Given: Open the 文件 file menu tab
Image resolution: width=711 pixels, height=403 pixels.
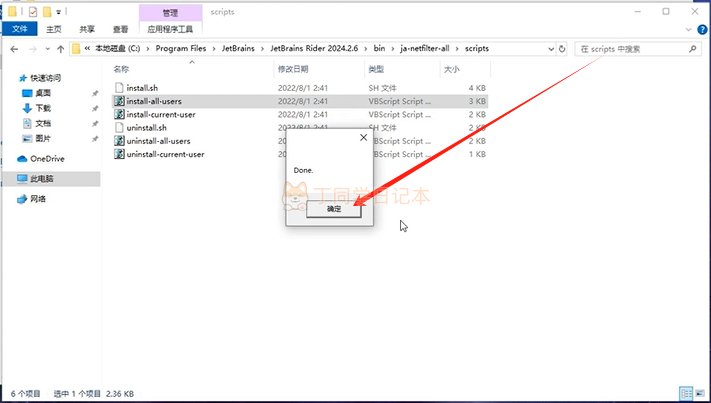Looking at the screenshot, I should pyautogui.click(x=19, y=30).
